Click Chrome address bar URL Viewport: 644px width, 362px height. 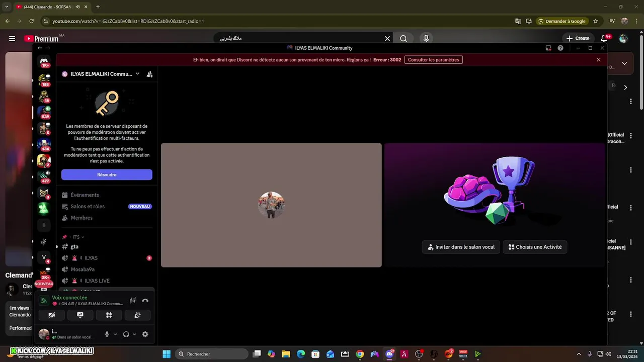click(128, 21)
